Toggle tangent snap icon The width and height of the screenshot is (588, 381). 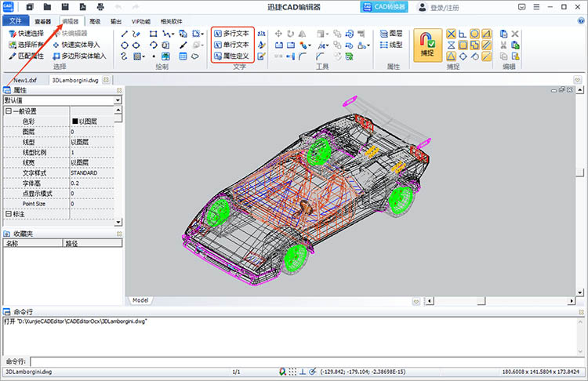tap(475, 56)
